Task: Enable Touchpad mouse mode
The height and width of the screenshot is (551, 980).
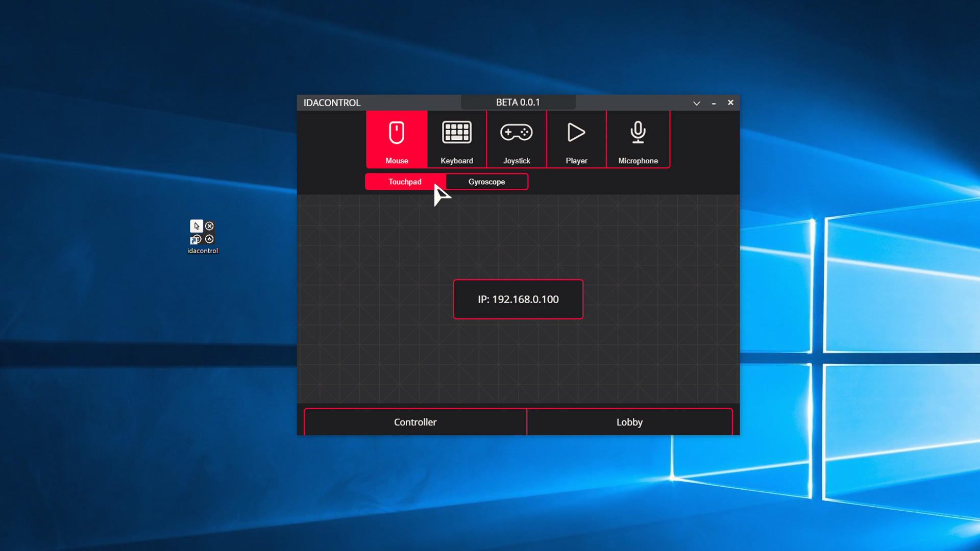Action: point(404,182)
